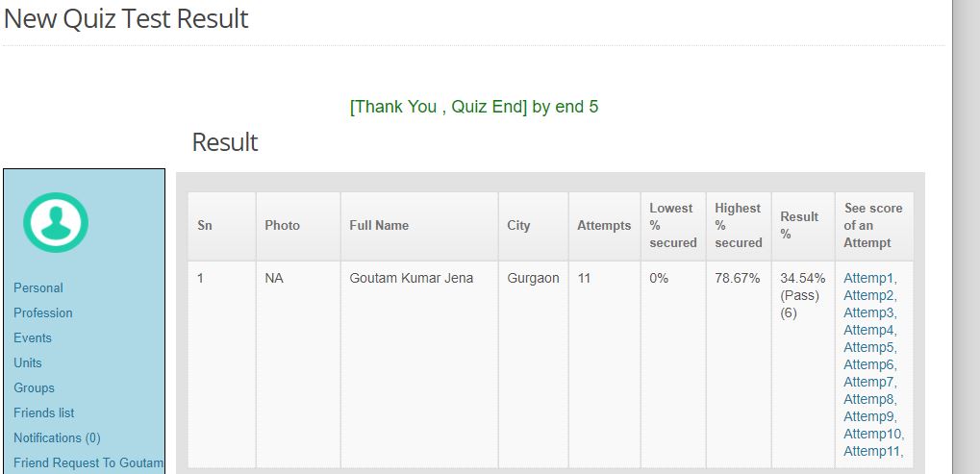Click the vertical page scrollbar

click(x=967, y=237)
